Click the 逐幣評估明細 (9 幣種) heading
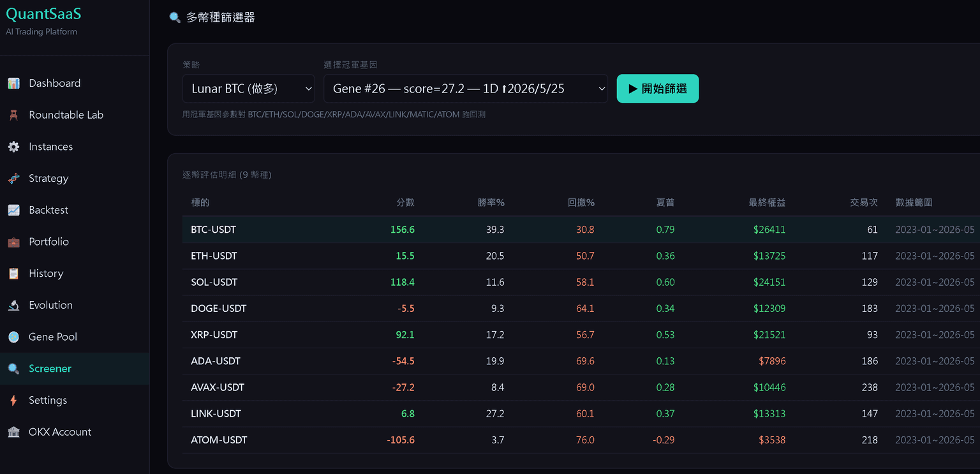980x474 pixels. point(227,175)
